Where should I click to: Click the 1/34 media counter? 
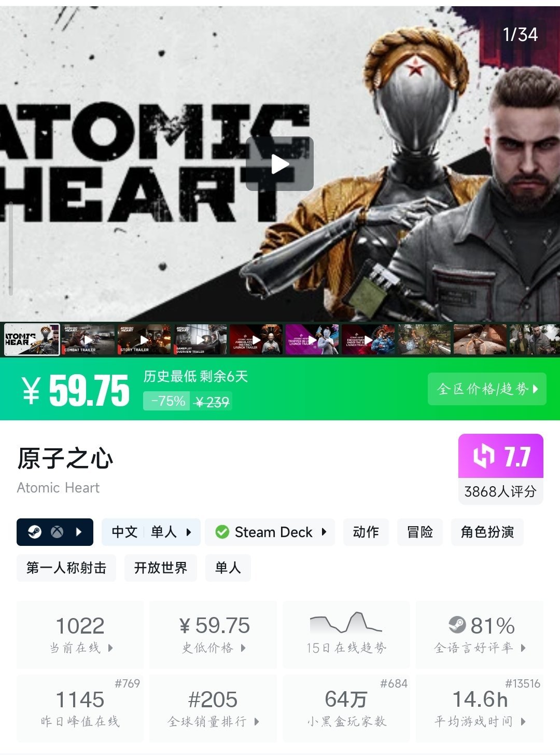tap(520, 35)
